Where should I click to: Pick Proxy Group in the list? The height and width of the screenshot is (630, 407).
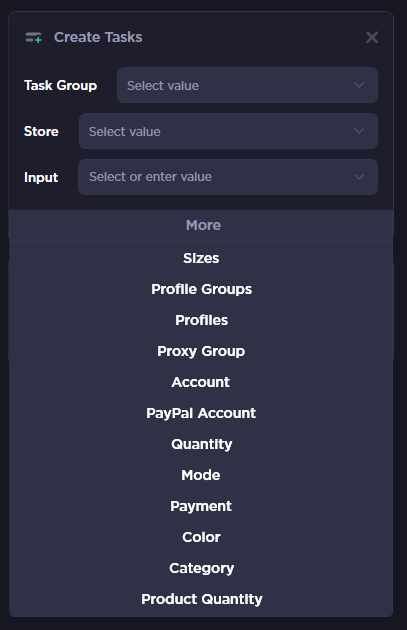pos(201,351)
